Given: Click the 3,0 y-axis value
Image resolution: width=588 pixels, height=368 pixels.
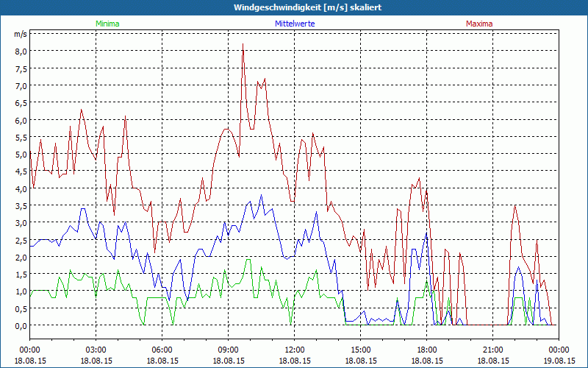Looking at the screenshot, I should point(21,223).
